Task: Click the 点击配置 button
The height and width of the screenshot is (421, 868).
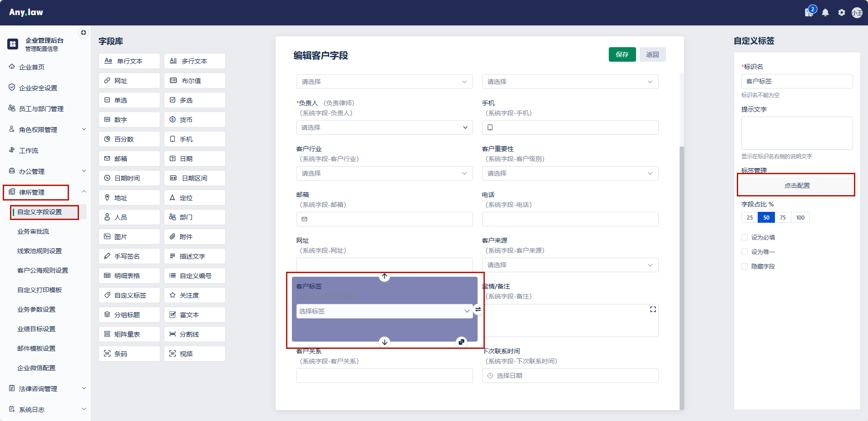Action: 797,186
